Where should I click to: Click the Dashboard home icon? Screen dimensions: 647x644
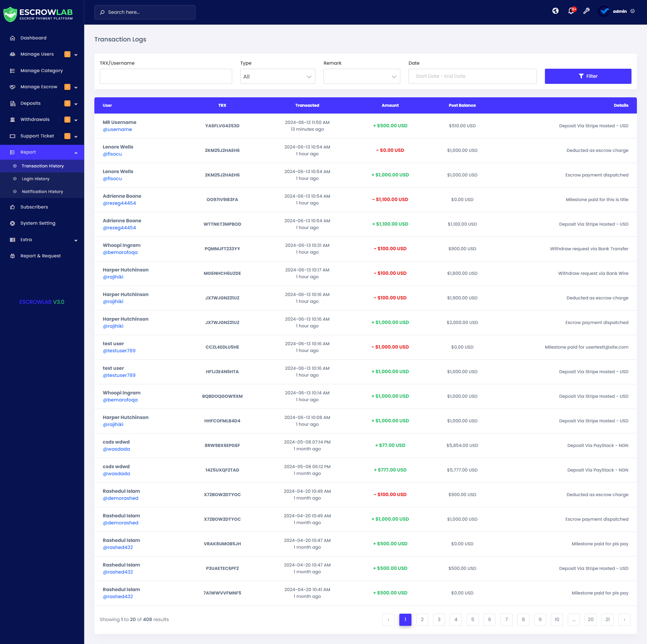tap(12, 38)
